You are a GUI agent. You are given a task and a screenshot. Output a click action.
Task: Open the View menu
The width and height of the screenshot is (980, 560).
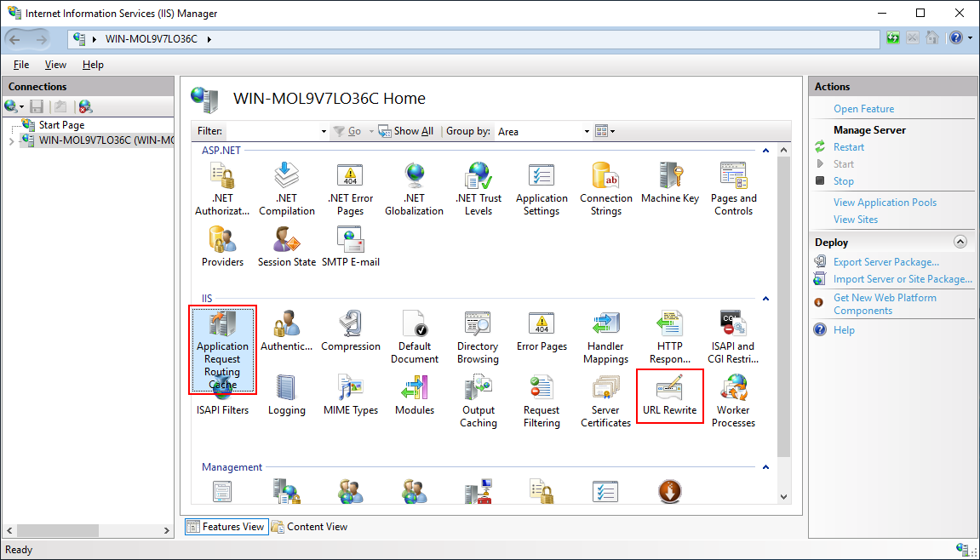coord(55,64)
